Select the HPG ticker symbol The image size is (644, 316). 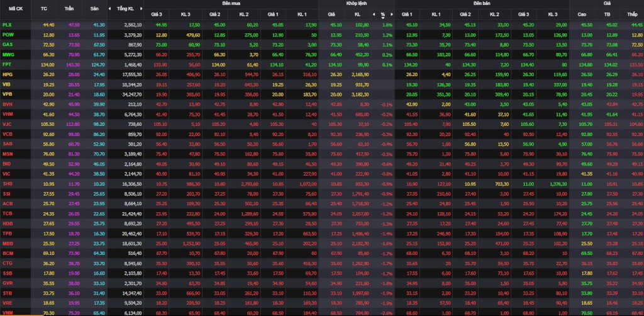tap(7, 75)
